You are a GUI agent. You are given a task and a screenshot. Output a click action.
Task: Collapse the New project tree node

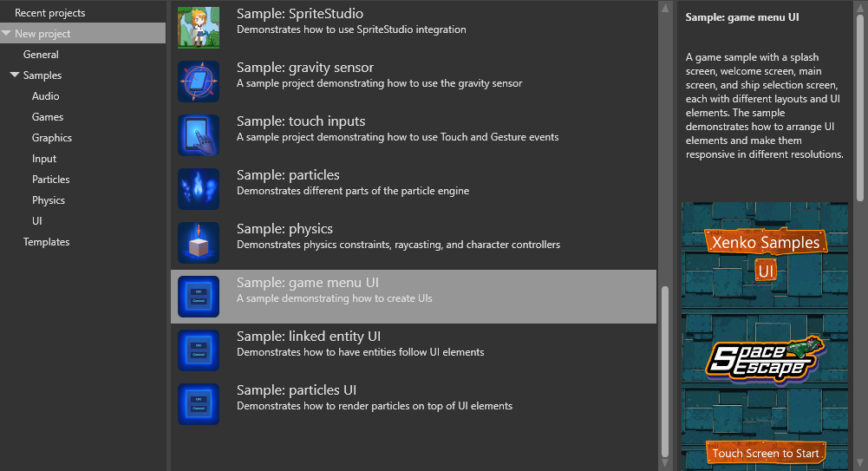point(7,34)
